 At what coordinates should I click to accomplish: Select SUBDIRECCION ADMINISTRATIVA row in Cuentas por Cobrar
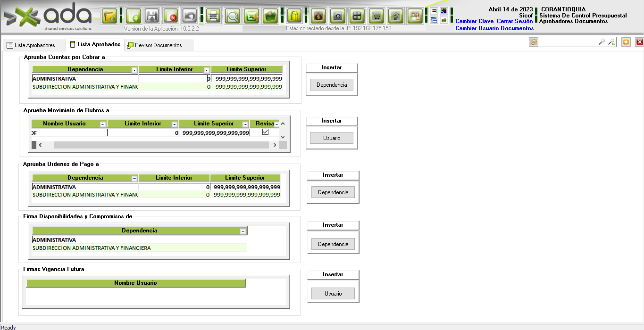pos(157,87)
